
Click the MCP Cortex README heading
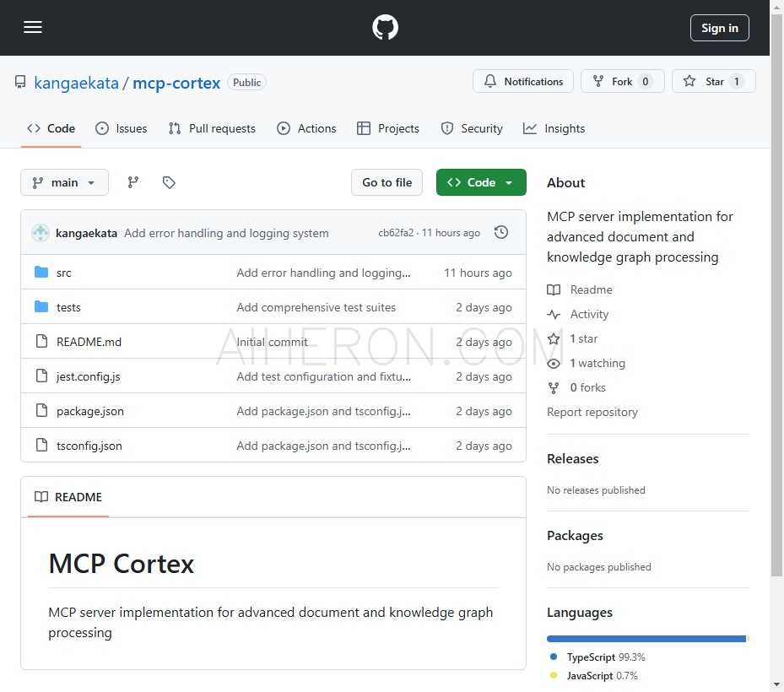click(x=121, y=564)
